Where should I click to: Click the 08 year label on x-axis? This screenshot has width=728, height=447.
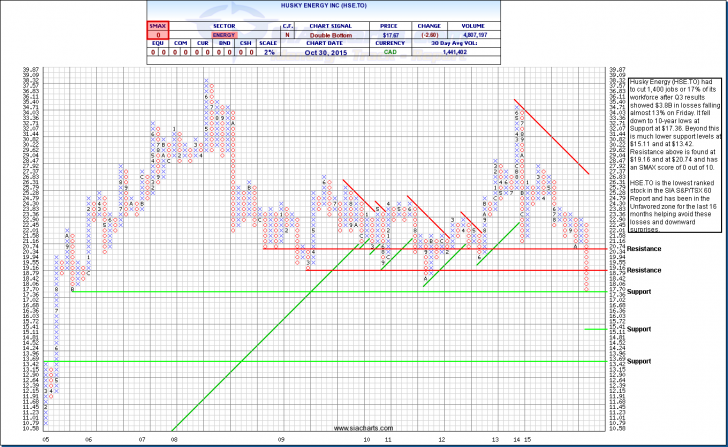coord(173,437)
